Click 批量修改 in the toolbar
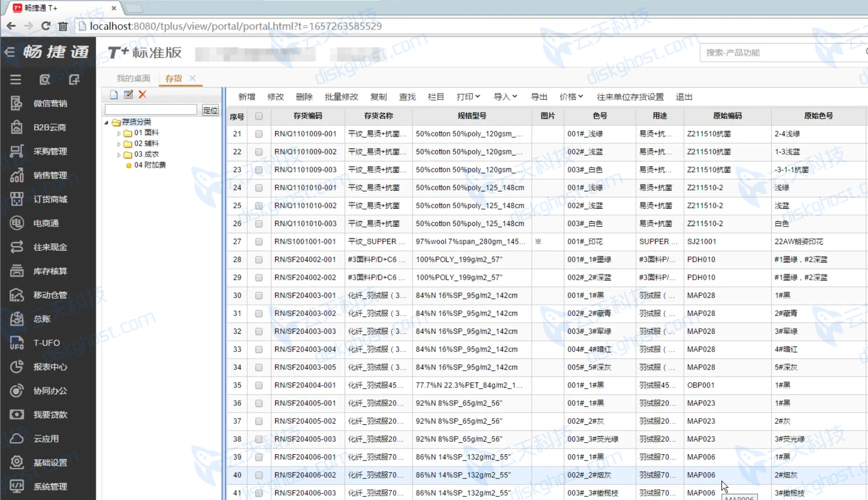The image size is (868, 500). pos(341,97)
